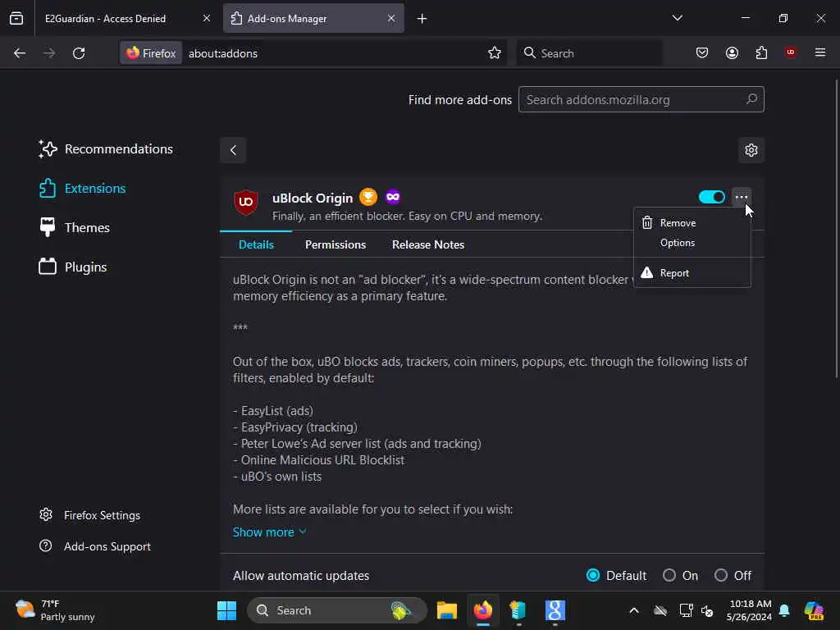Open the muted volume tray icon
Viewport: 840px width, 630px height.
pyautogui.click(x=707, y=610)
